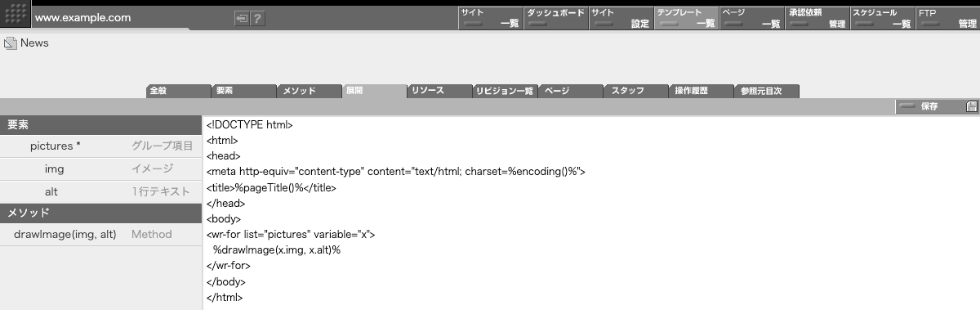Click the floppy disk save icon
980x310 pixels.
click(x=971, y=106)
